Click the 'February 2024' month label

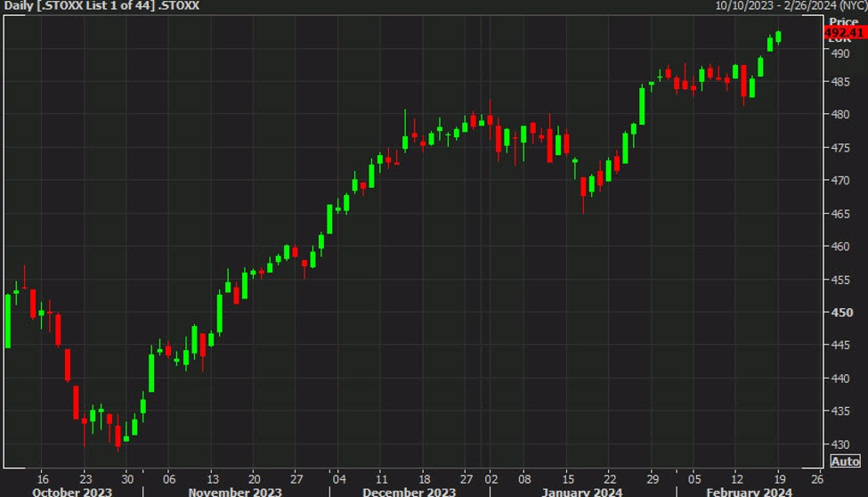click(749, 492)
